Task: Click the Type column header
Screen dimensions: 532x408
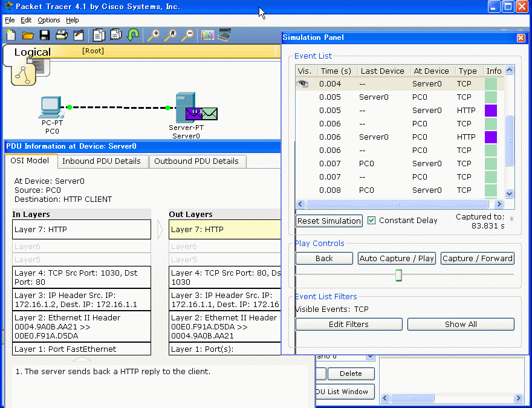Action: (468, 71)
